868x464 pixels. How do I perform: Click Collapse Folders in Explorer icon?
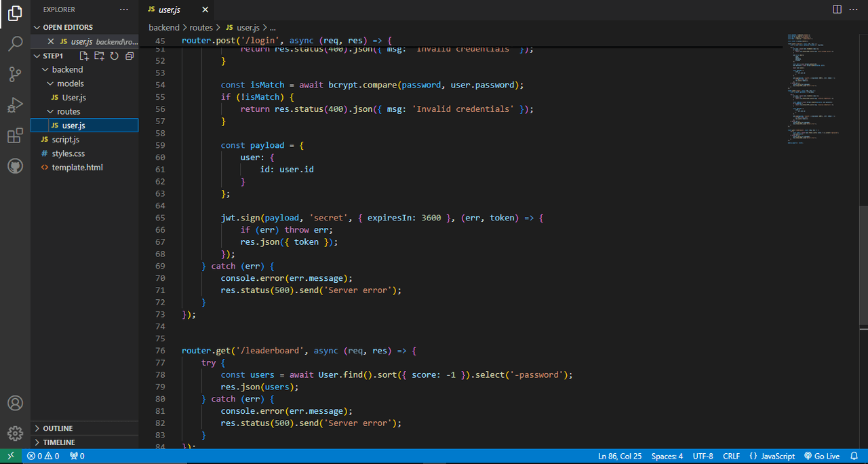(x=130, y=56)
